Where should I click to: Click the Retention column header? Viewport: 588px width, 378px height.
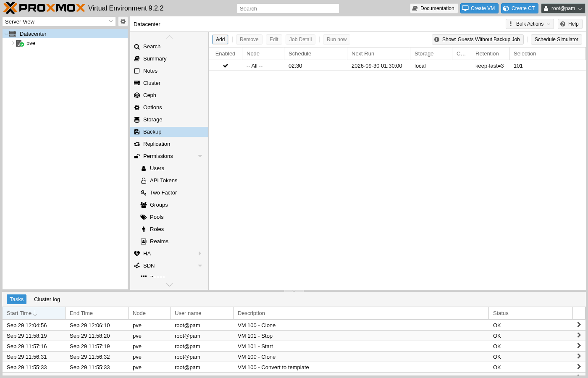490,54
